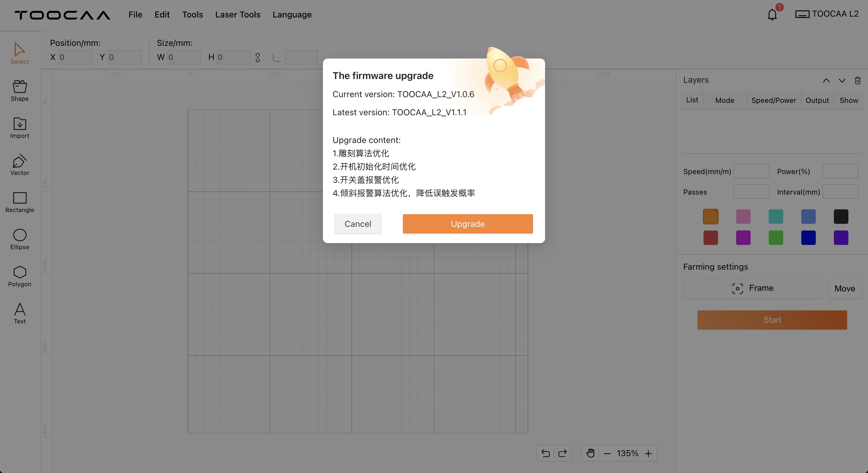Move layer up with the up chevron
The image size is (868, 473).
826,81
